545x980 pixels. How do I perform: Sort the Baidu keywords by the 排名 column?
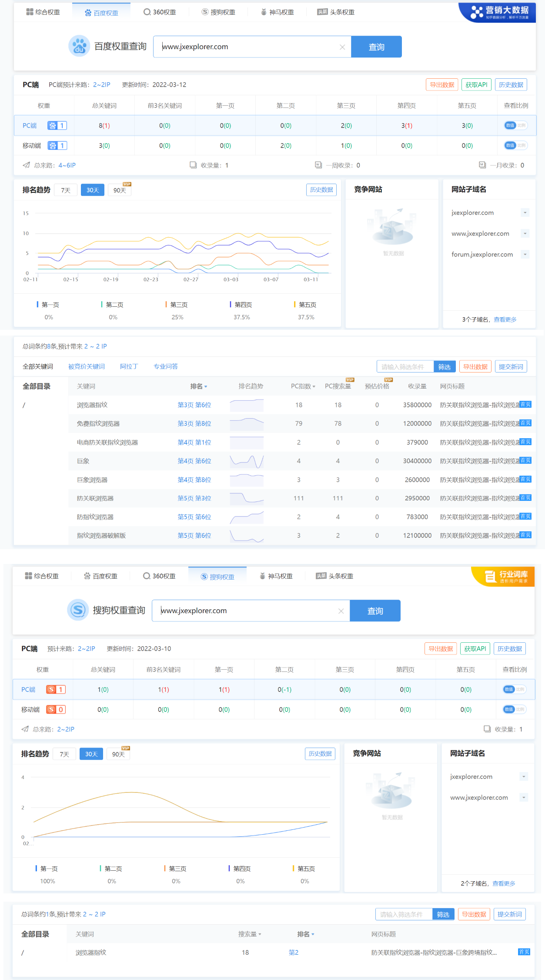[x=199, y=386]
